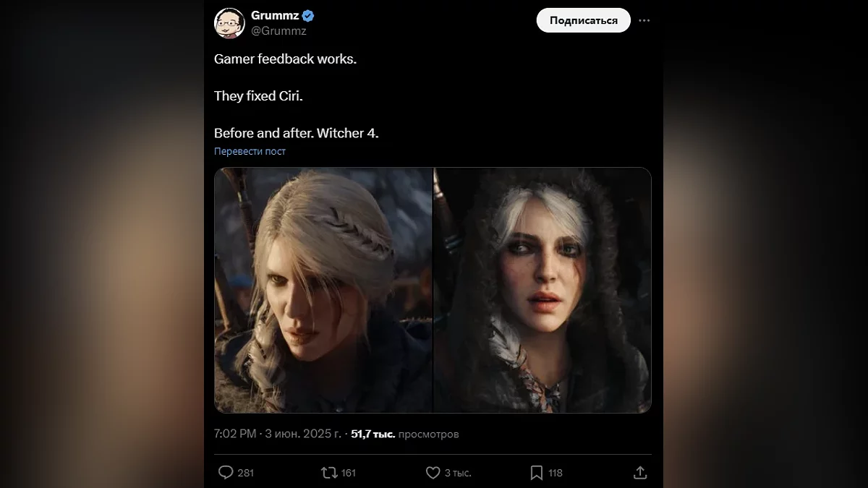Click the Grummz profile avatar
The width and height of the screenshot is (868, 488).
coord(229,22)
